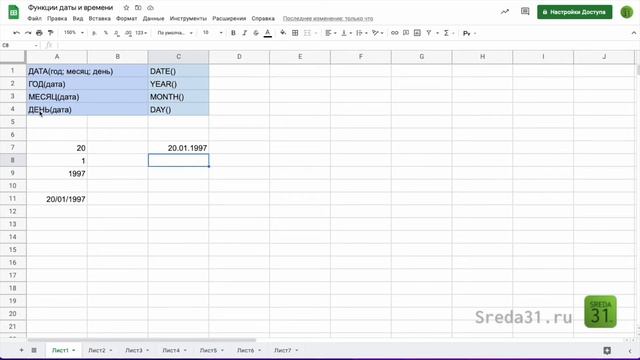Select cell A11 with 20/01/1997
Screen dimensions: 640x360
(57, 199)
